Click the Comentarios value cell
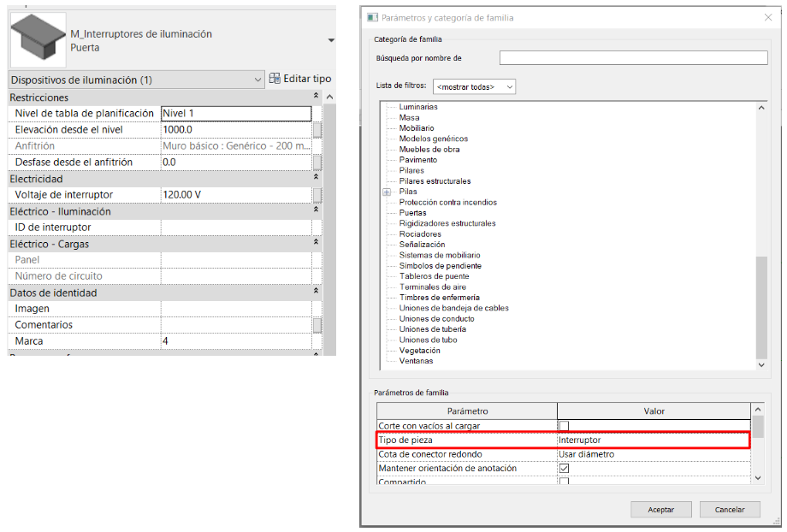Screen dimensions: 787x532 (x=236, y=325)
